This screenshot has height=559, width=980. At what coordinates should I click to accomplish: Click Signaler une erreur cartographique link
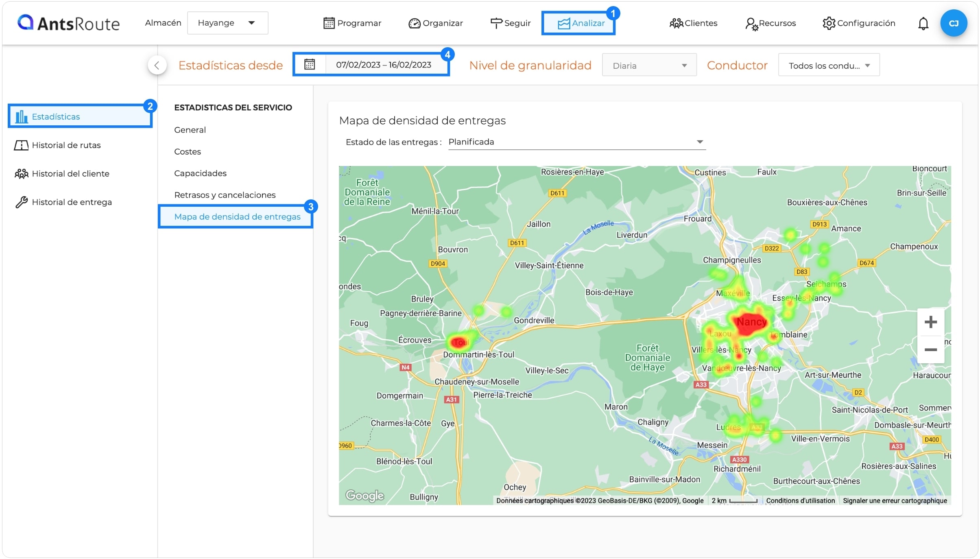tap(895, 500)
